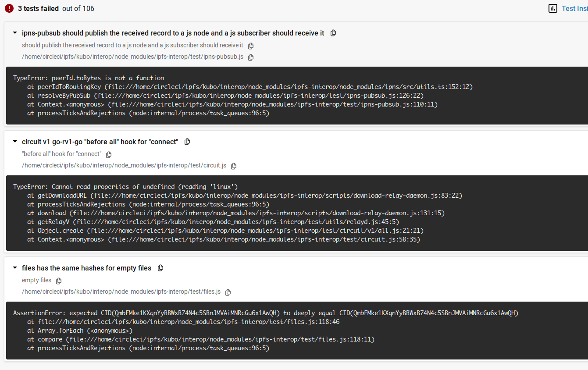Copy the circuit.js file path
The width and height of the screenshot is (588, 370).
(234, 166)
